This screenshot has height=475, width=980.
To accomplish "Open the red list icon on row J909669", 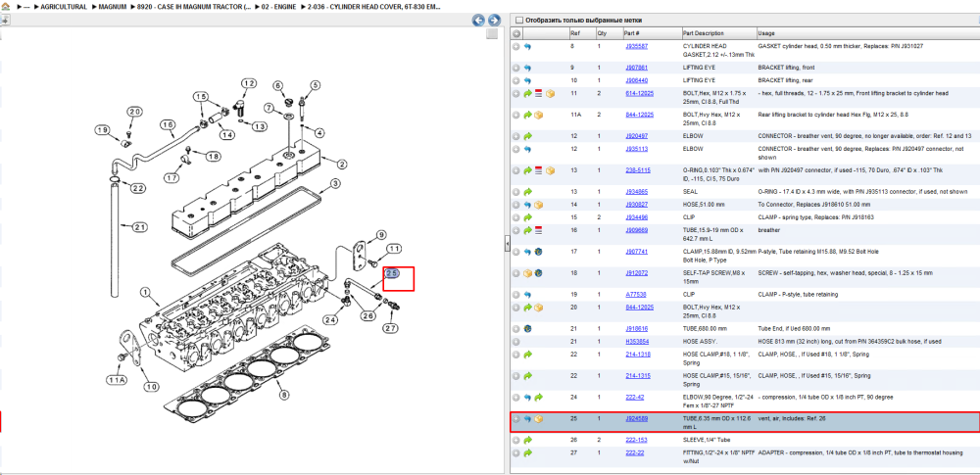I will [539, 230].
